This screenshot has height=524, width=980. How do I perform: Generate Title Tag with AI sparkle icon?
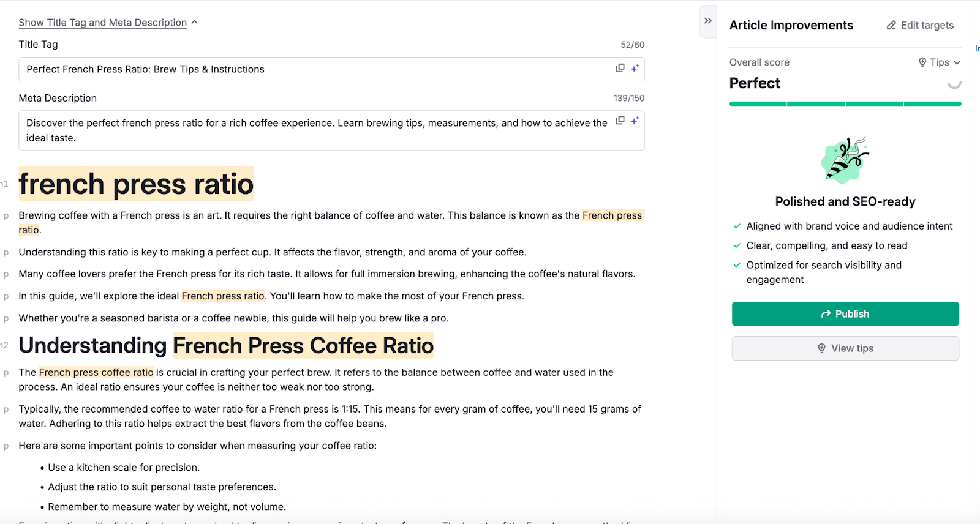pyautogui.click(x=635, y=68)
